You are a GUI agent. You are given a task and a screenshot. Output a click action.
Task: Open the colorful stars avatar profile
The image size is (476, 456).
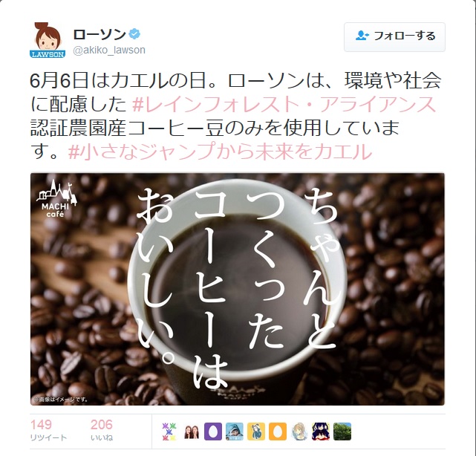[169, 431]
